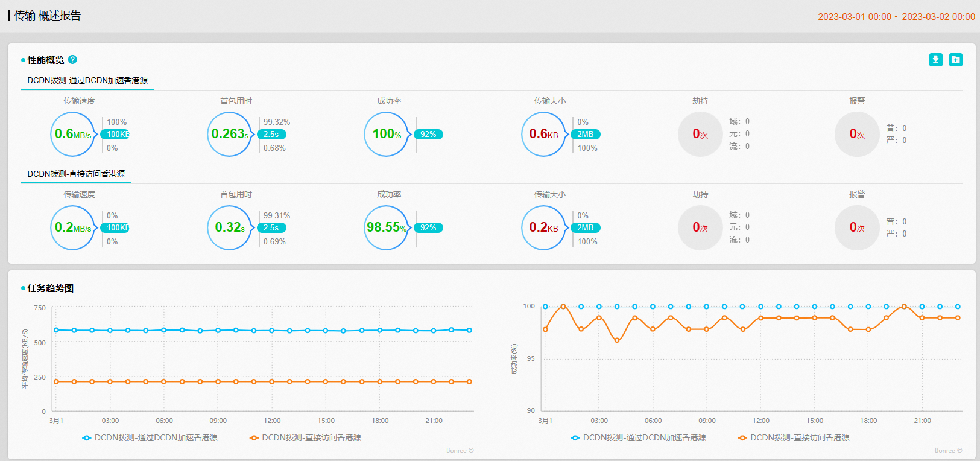Select the 0.2KB transfer size gauge

click(543, 227)
